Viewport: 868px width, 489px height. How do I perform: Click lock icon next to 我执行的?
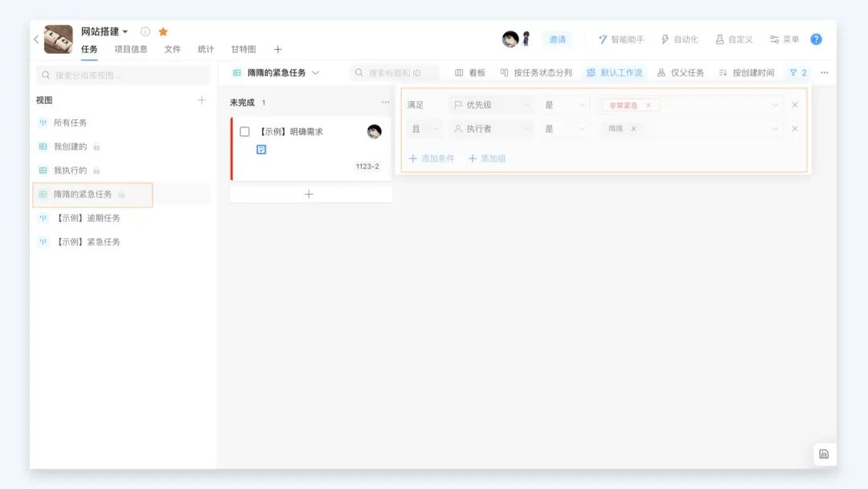[x=96, y=171]
